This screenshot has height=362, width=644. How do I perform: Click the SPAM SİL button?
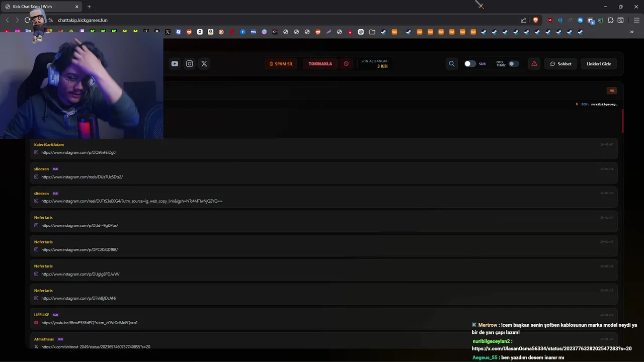pos(281,64)
